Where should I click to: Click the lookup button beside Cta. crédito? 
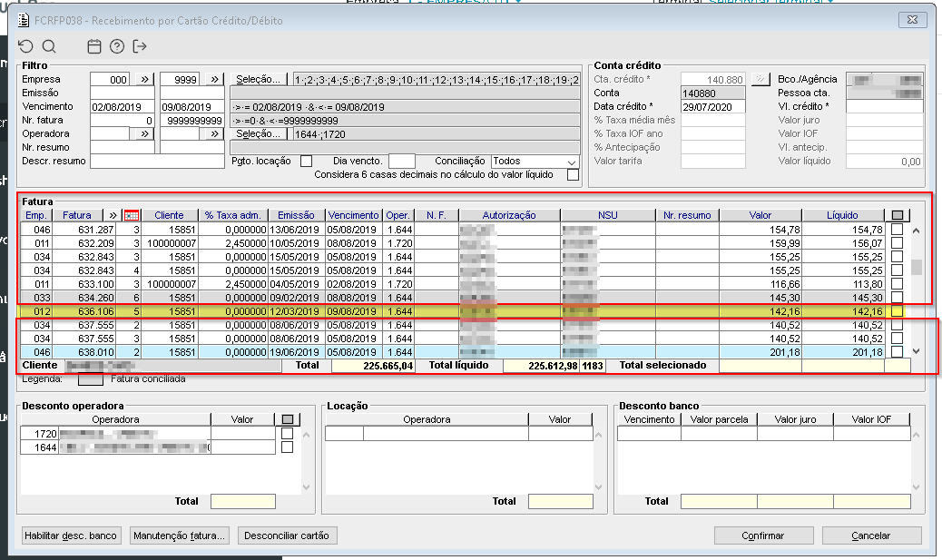coord(760,80)
